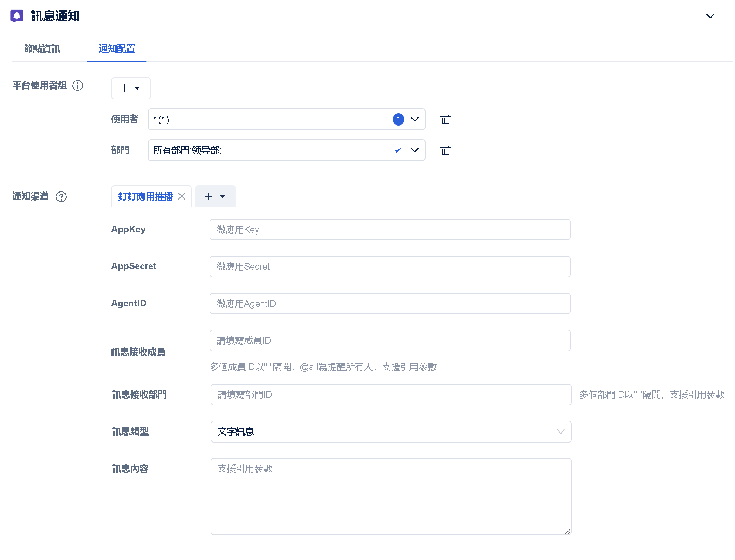The width and height of the screenshot is (735, 560).
Task: Collapse the 訊息通知 panel with top chevron
Action: click(710, 16)
